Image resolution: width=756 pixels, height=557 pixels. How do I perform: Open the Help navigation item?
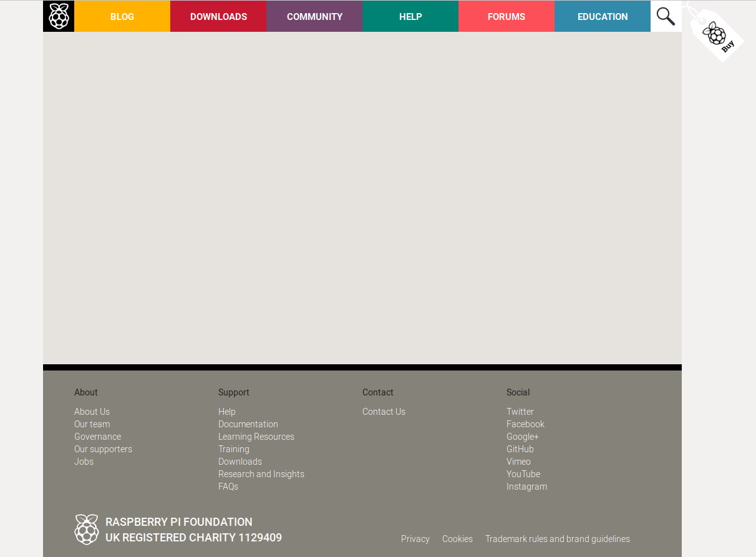tap(410, 17)
